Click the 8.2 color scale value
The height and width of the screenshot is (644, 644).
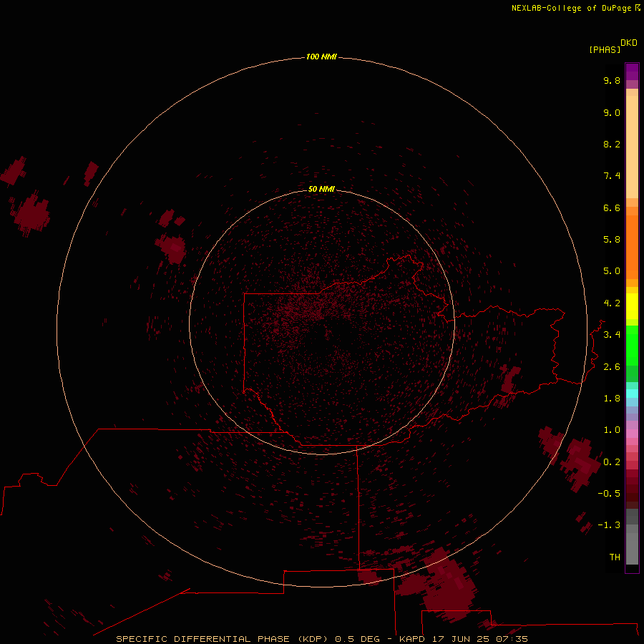[x=612, y=144]
